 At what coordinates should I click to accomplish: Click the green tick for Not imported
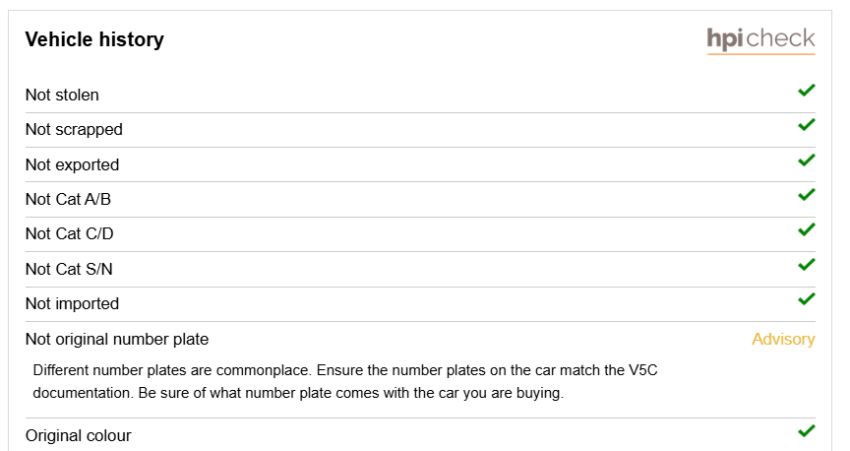pos(807,299)
